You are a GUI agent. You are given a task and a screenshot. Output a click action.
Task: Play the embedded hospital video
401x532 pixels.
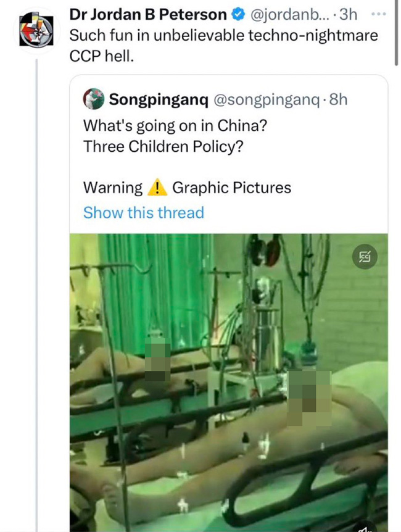[228, 383]
